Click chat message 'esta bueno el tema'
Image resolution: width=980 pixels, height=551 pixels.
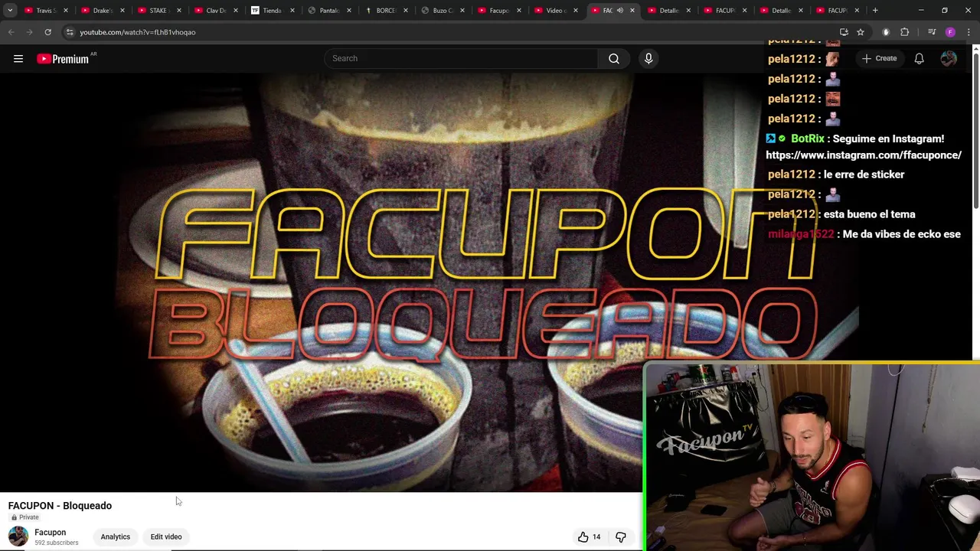[869, 214]
